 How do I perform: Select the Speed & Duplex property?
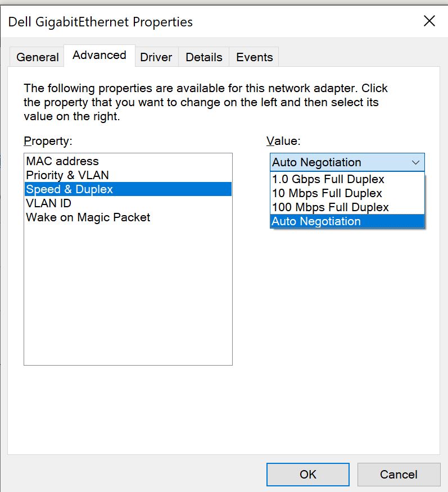pyautogui.click(x=70, y=189)
